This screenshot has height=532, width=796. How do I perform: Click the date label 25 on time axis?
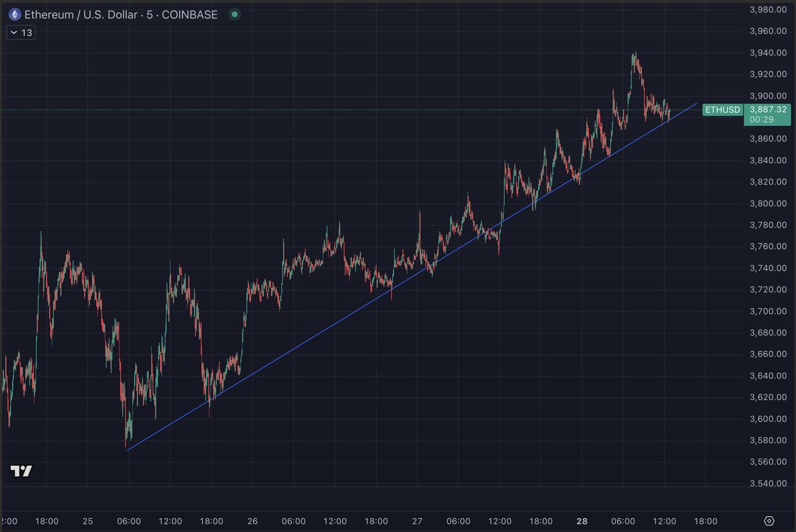tap(88, 521)
